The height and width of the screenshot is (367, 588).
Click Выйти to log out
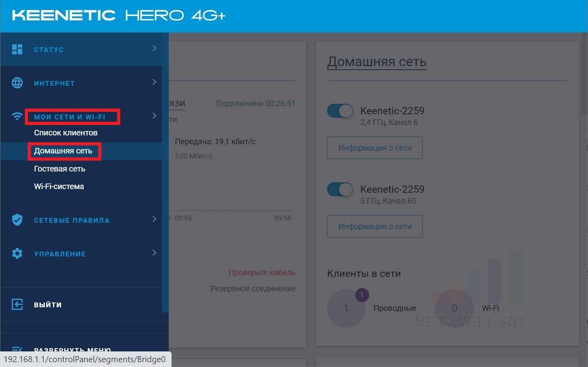(x=48, y=305)
